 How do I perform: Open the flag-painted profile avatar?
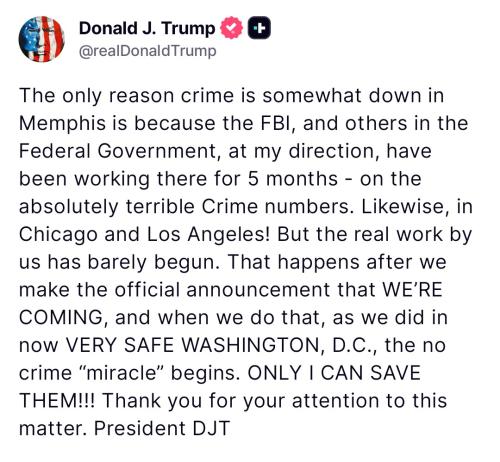point(41,39)
